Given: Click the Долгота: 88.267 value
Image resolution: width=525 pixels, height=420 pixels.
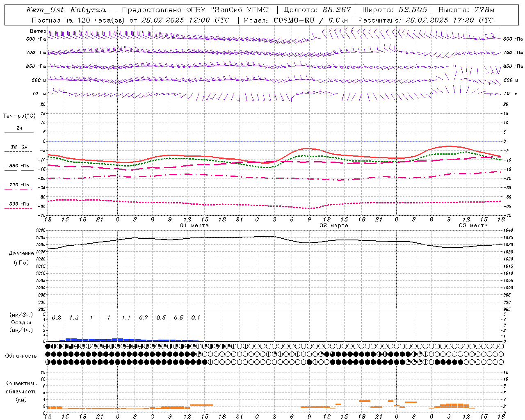Looking at the screenshot, I should [x=317, y=10].
